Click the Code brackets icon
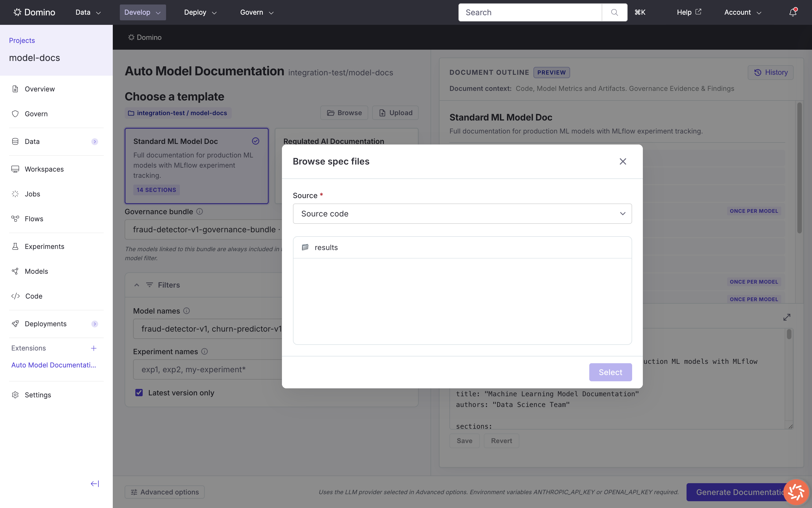Viewport: 812px width, 508px height. pos(16,296)
